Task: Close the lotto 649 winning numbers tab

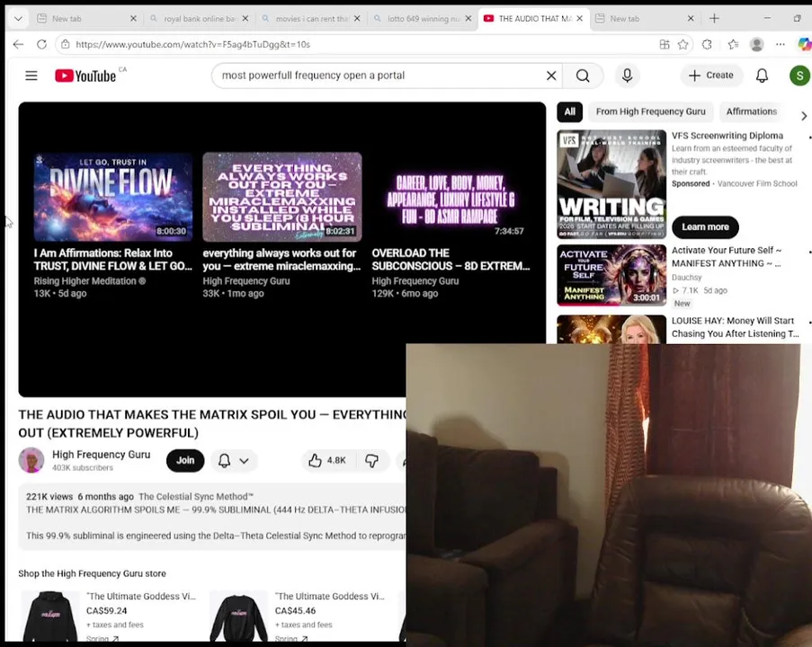Action: 468,19
